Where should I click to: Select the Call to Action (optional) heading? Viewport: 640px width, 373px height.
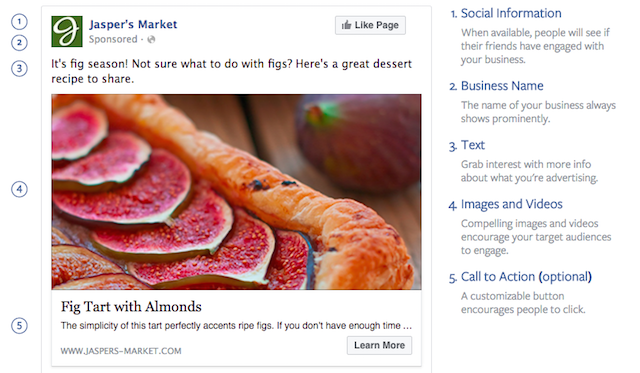coord(526,277)
